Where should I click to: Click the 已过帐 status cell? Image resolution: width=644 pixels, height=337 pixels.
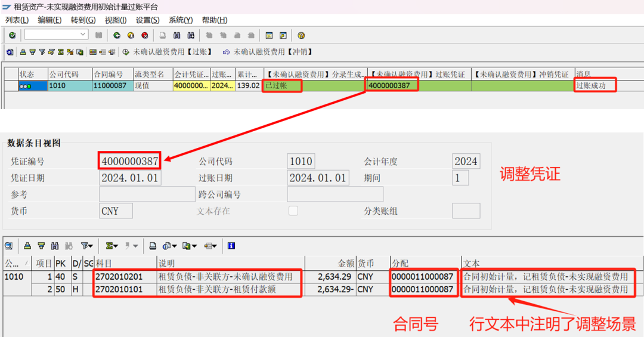pyautogui.click(x=315, y=85)
